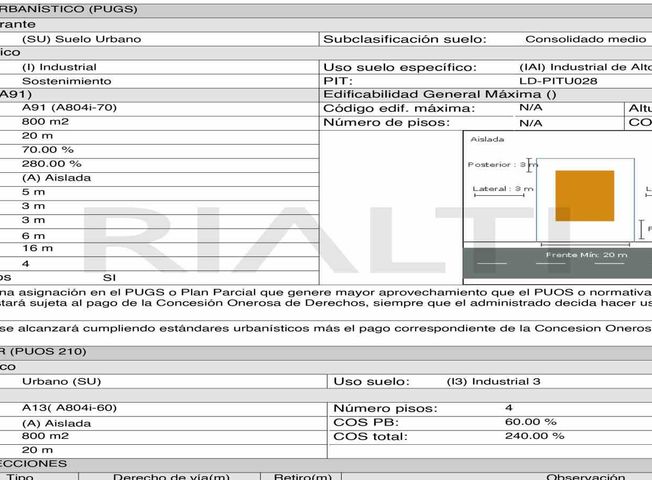Select 'Lateral : 3 m' diagram label
Viewport: 652px width, 480px height.
click(x=503, y=189)
